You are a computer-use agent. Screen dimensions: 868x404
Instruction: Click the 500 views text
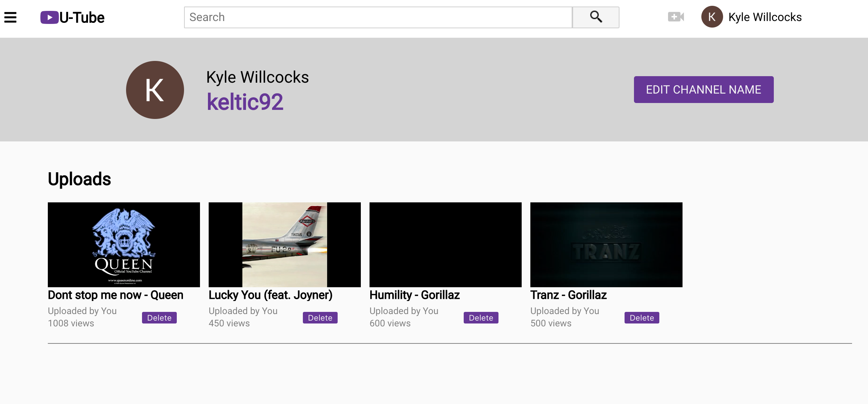551,323
